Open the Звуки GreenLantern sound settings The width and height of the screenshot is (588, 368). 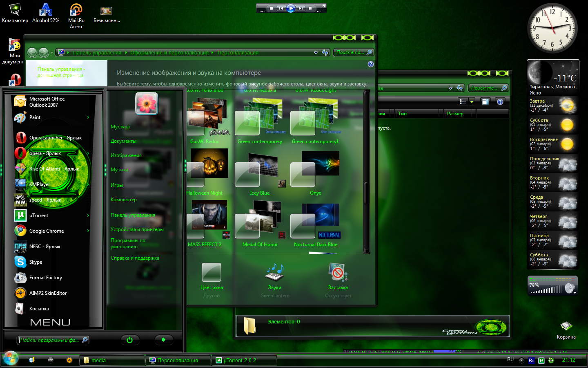275,280
